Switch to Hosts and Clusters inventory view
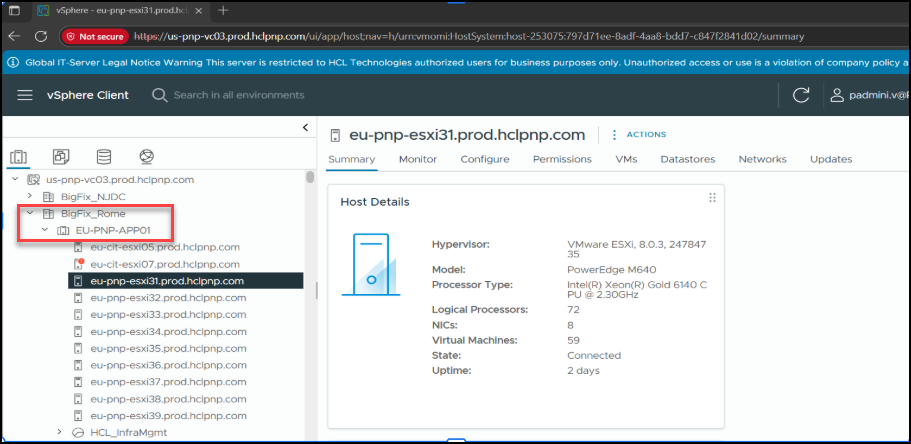Image resolution: width=911 pixels, height=444 pixels. [19, 156]
